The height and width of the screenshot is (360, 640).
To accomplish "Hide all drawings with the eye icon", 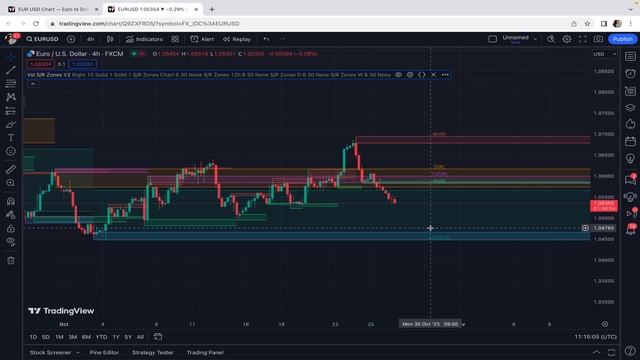I will (x=11, y=242).
